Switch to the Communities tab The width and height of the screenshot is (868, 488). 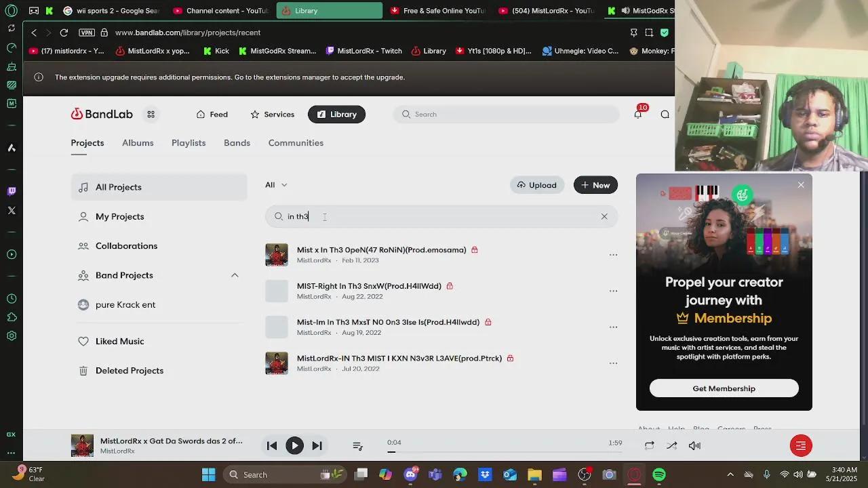coord(296,143)
